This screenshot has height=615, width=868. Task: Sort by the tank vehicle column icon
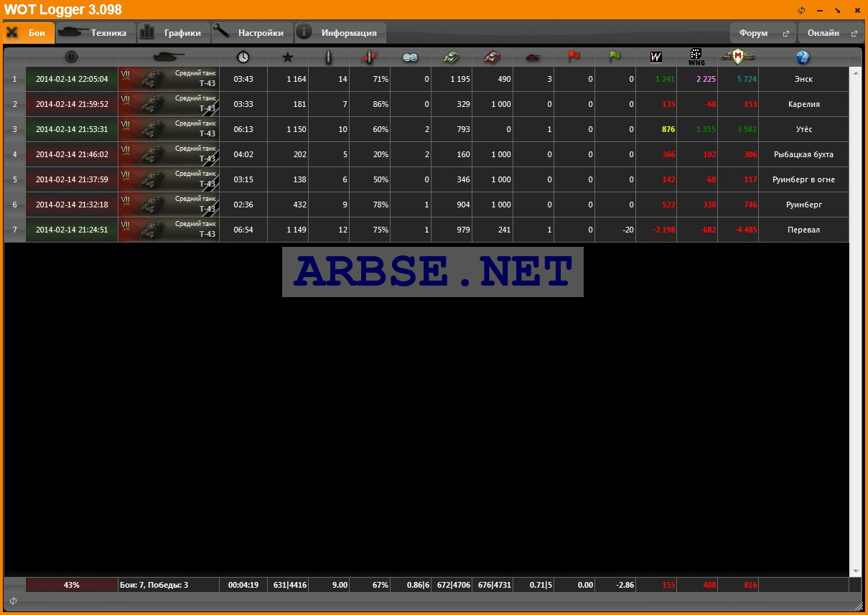pyautogui.click(x=169, y=57)
